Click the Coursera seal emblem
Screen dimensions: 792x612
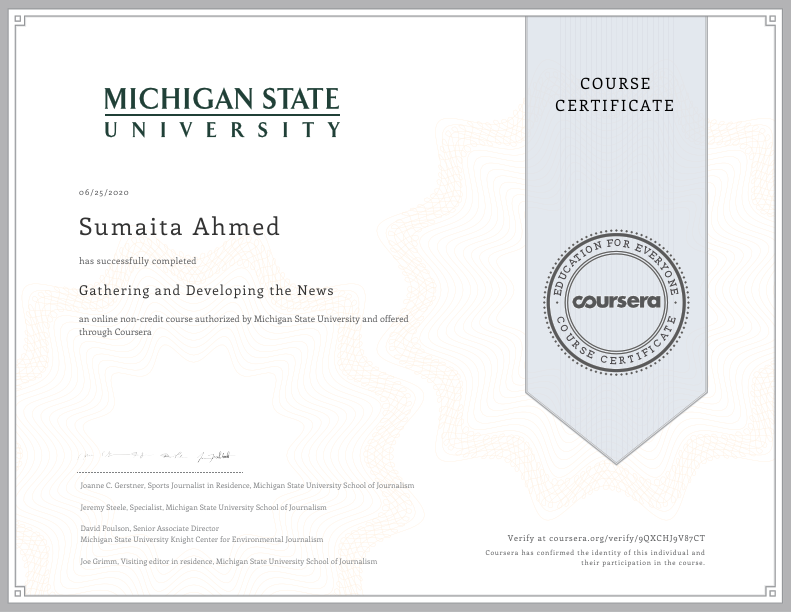tap(616, 302)
